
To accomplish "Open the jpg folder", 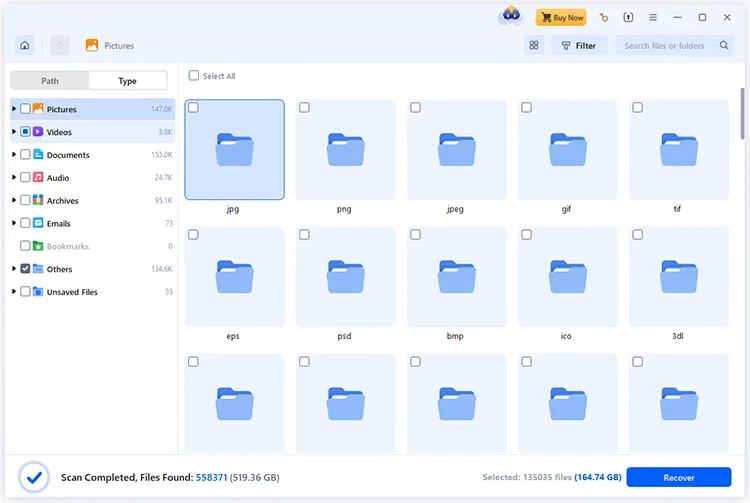I will click(x=234, y=150).
